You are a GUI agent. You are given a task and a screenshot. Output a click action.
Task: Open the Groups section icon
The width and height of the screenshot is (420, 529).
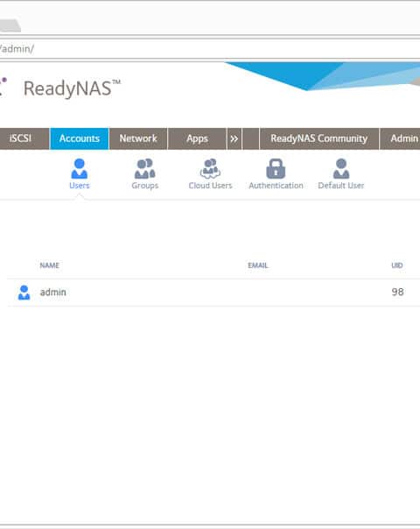(x=145, y=169)
